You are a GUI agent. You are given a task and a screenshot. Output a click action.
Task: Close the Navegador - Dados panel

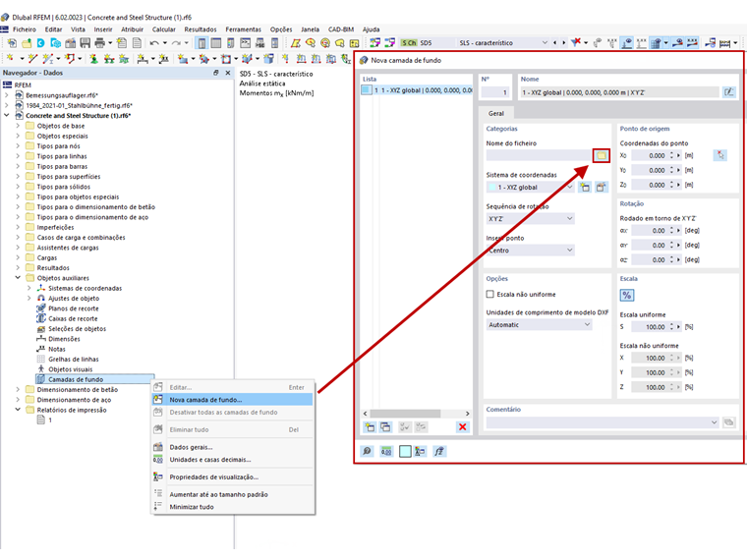[x=228, y=73]
